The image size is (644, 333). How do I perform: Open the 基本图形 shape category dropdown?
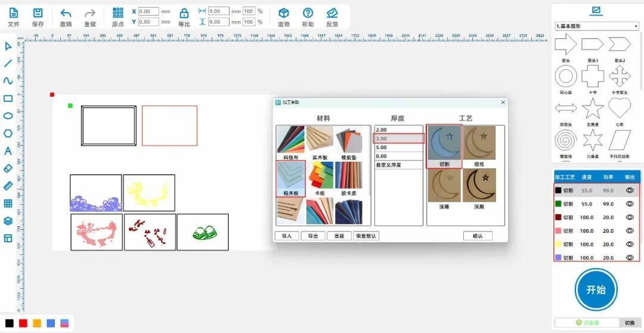pyautogui.click(x=597, y=26)
